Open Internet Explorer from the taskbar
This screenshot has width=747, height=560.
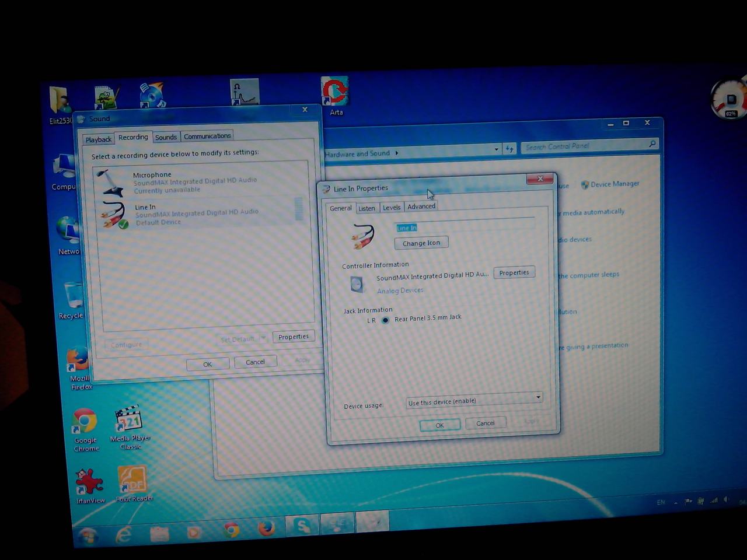pyautogui.click(x=124, y=534)
